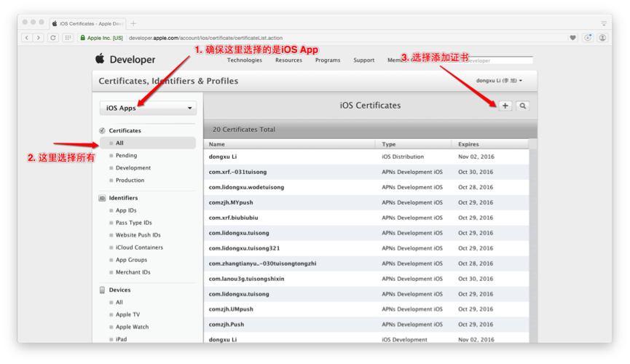The image size is (630, 364).
Task: Click the Type column header
Action: (x=413, y=144)
